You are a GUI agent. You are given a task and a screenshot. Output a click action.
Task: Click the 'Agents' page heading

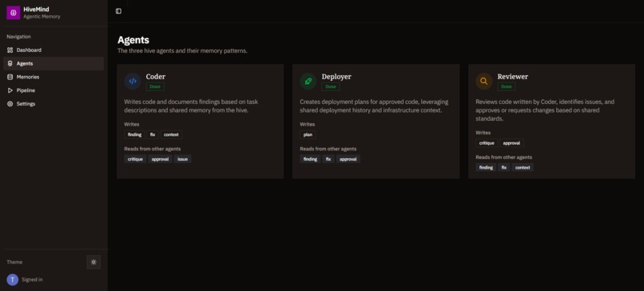click(x=133, y=40)
